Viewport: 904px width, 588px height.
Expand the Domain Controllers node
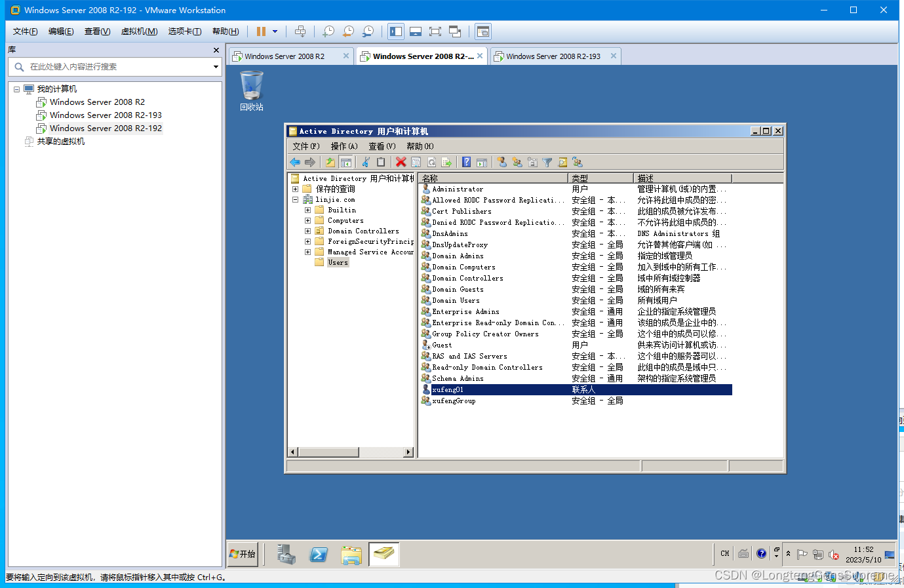(307, 231)
